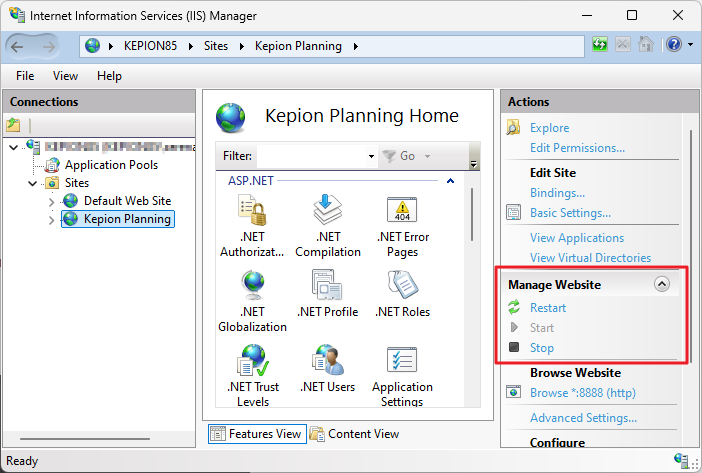Screen dimensions: 702x473
Task: Open the Basic Settings link
Action: tap(570, 213)
